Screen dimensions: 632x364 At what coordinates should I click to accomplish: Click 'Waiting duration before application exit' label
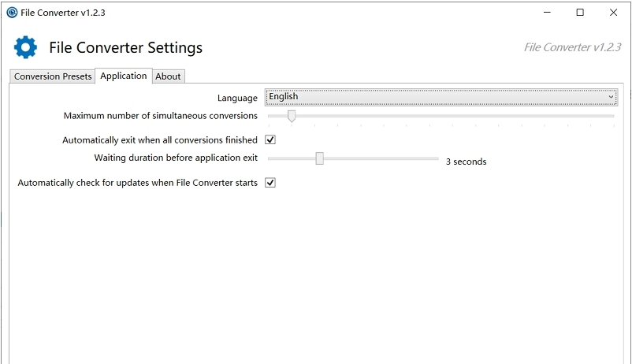tap(176, 158)
